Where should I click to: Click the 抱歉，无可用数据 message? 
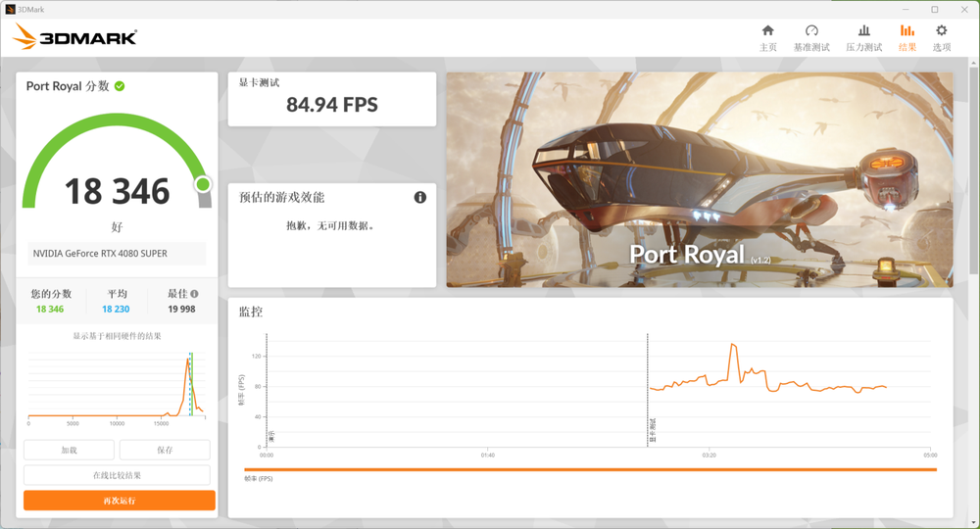(331, 226)
